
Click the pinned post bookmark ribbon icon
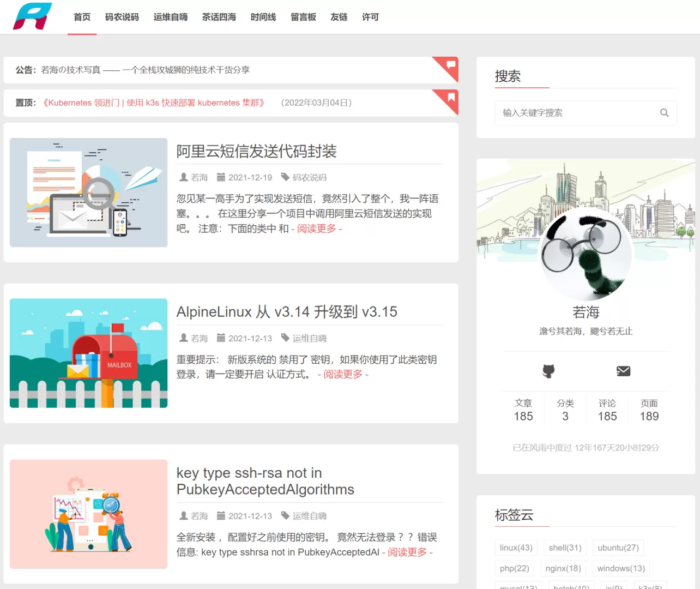451,98
